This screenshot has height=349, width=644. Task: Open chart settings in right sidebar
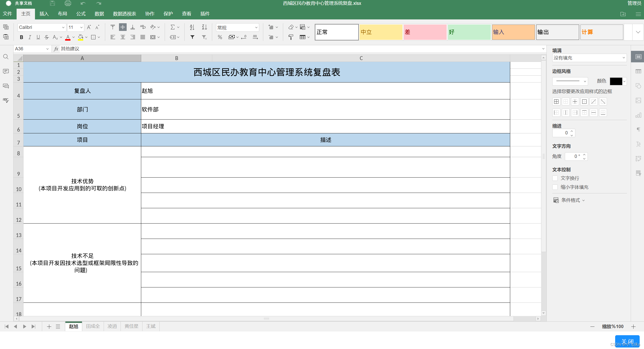click(638, 115)
